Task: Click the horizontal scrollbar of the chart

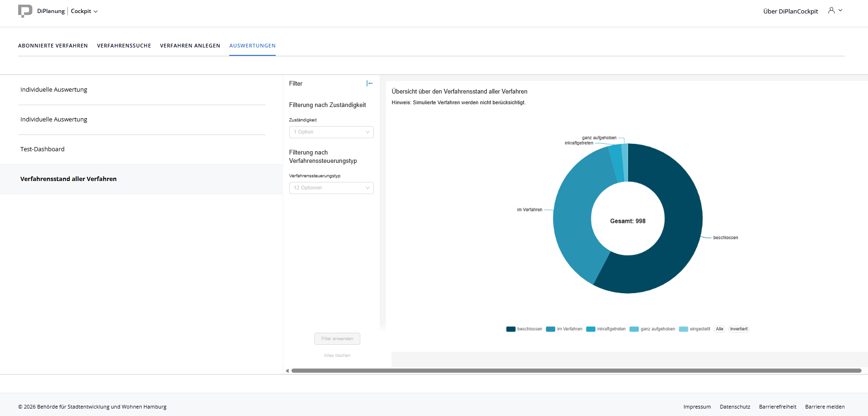Action: (576, 371)
